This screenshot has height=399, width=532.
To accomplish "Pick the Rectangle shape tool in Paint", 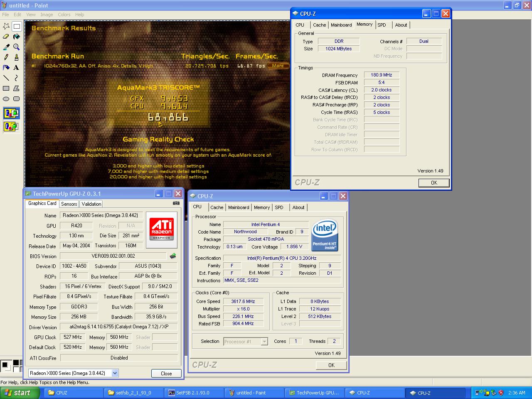I will pos(6,88).
